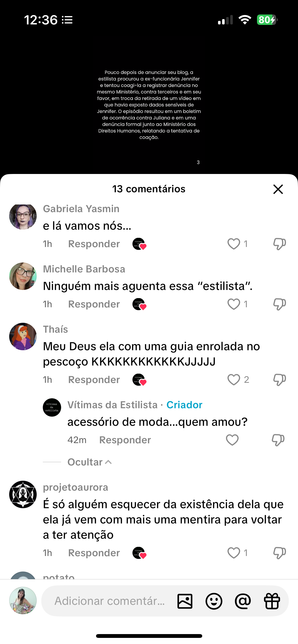Open the gift icon in comment bar

tap(272, 601)
